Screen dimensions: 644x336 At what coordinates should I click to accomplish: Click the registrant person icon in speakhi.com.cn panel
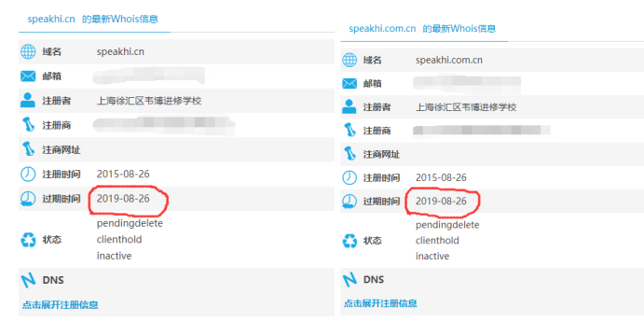(349, 107)
